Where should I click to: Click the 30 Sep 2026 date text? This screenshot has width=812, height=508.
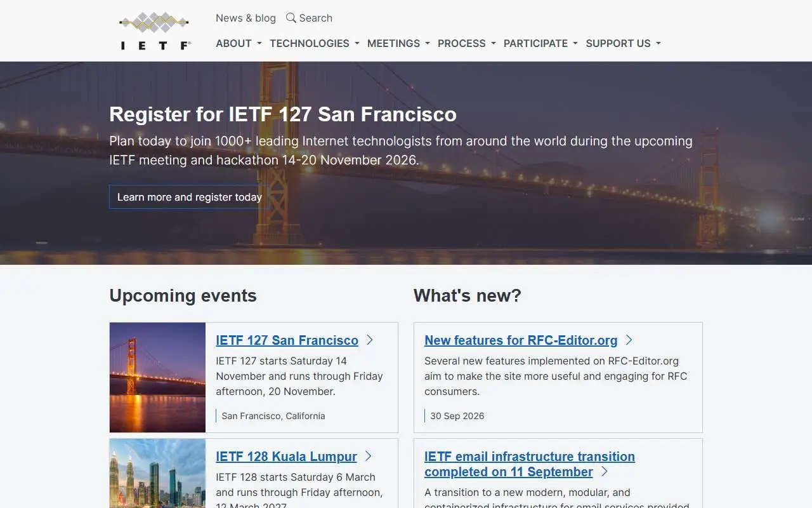457,416
